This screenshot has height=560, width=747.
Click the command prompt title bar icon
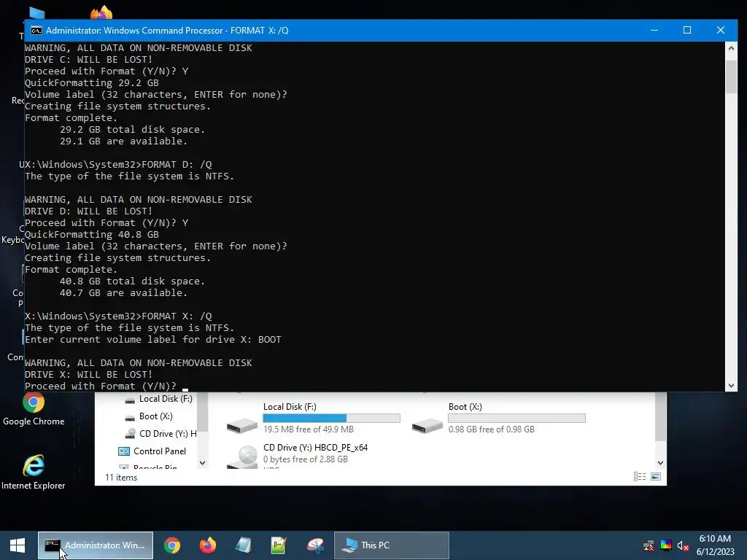point(36,31)
